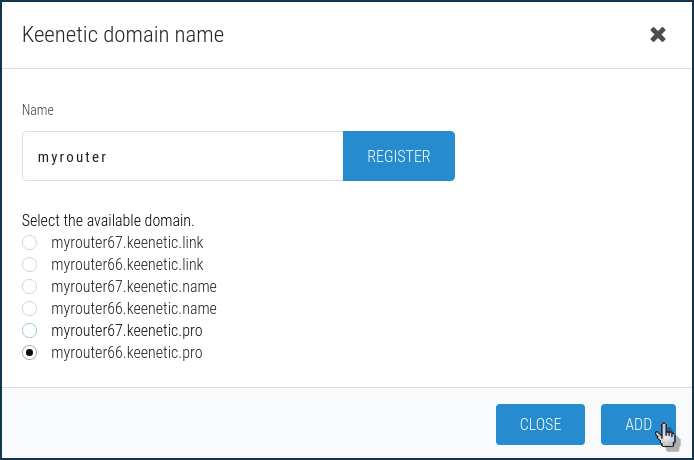Pick the myrouter66.keenetic.name radio button
The height and width of the screenshot is (460, 694).
tap(30, 309)
